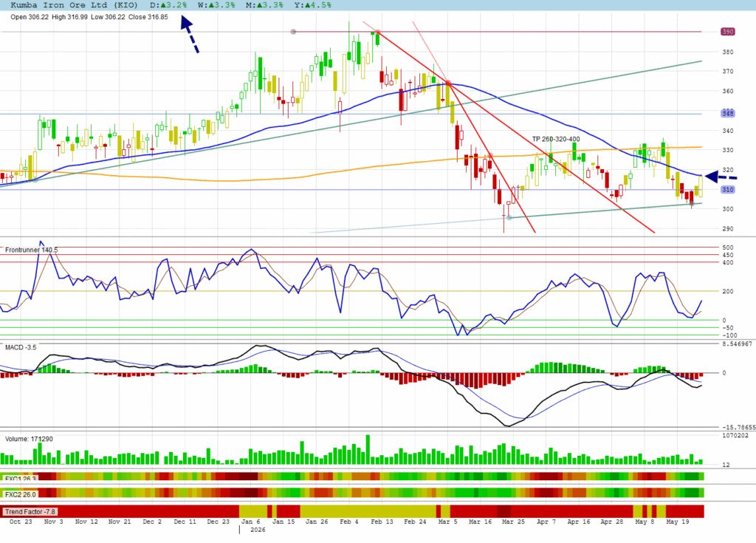Click the green trendline anchor near 295 low
This screenshot has height=543, width=756.
[x=509, y=218]
